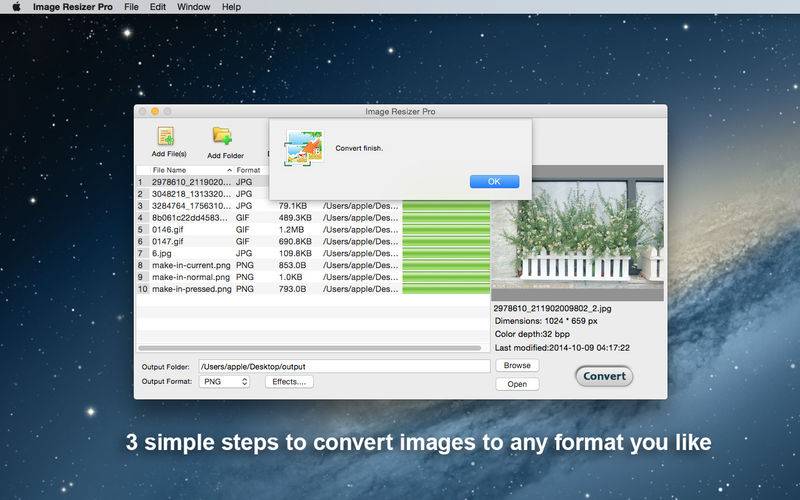Click the 1.2MB size cell
The width and height of the screenshot is (800, 500).
pos(291,230)
